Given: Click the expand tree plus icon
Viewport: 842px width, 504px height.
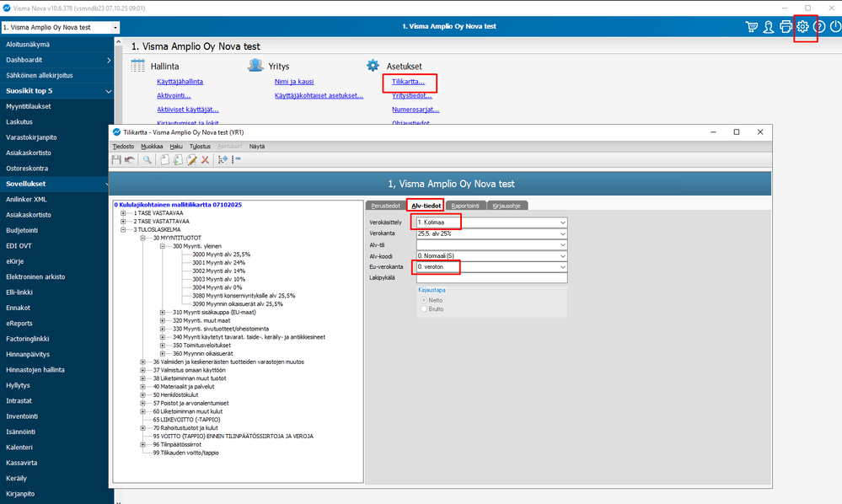Looking at the screenshot, I should coord(223,160).
